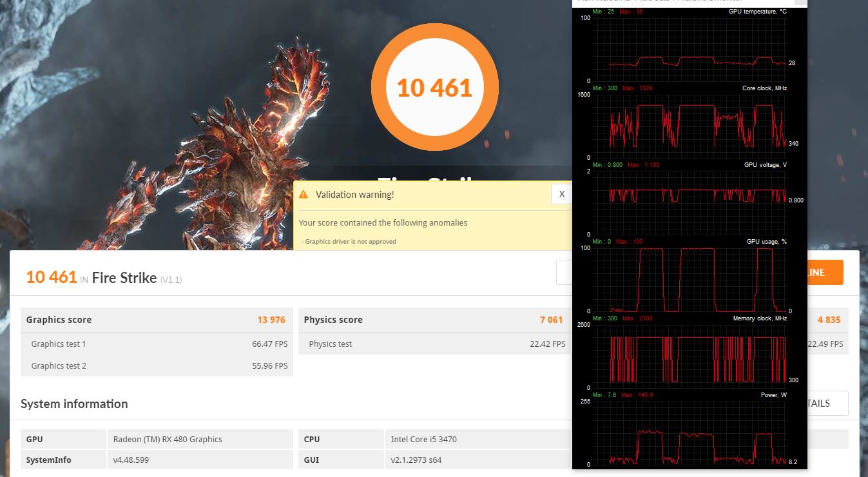
Task: Click the System information heading
Action: click(74, 404)
